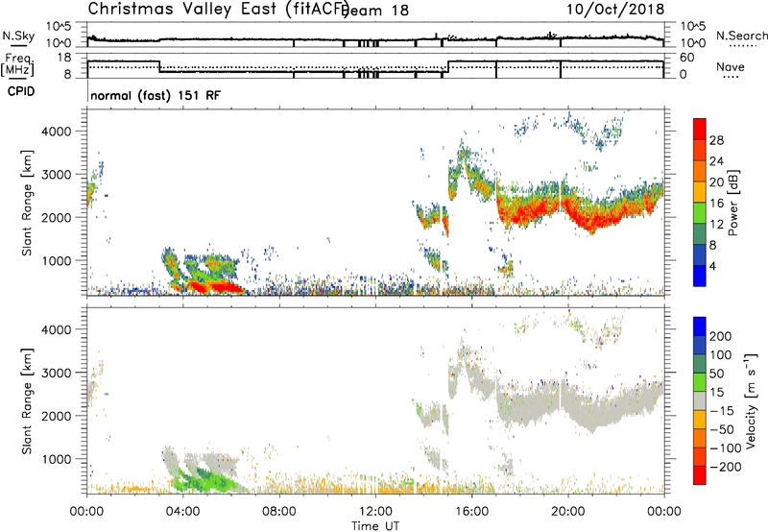Click the frequency step at 15:00 UT
Image resolution: width=768 pixels, height=532 pixels.
pyautogui.click(x=448, y=67)
